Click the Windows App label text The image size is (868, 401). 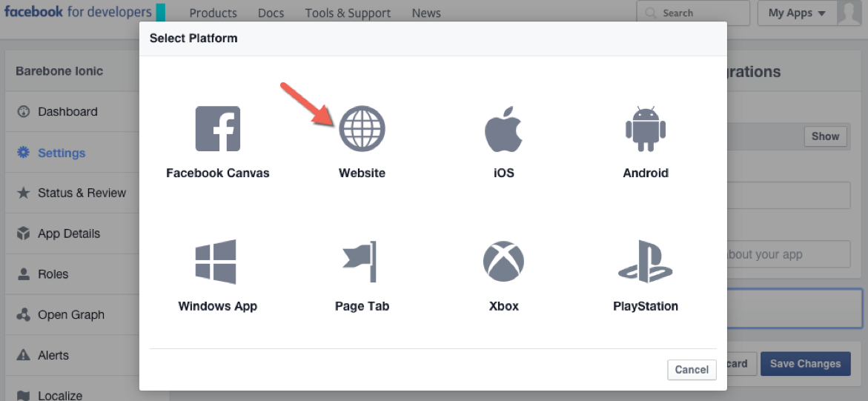click(217, 306)
